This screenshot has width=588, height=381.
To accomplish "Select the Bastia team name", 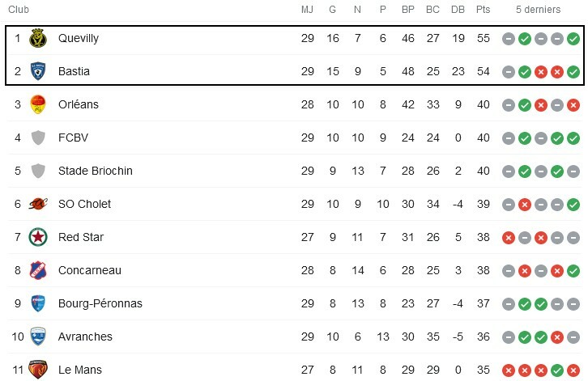I will pos(74,71).
